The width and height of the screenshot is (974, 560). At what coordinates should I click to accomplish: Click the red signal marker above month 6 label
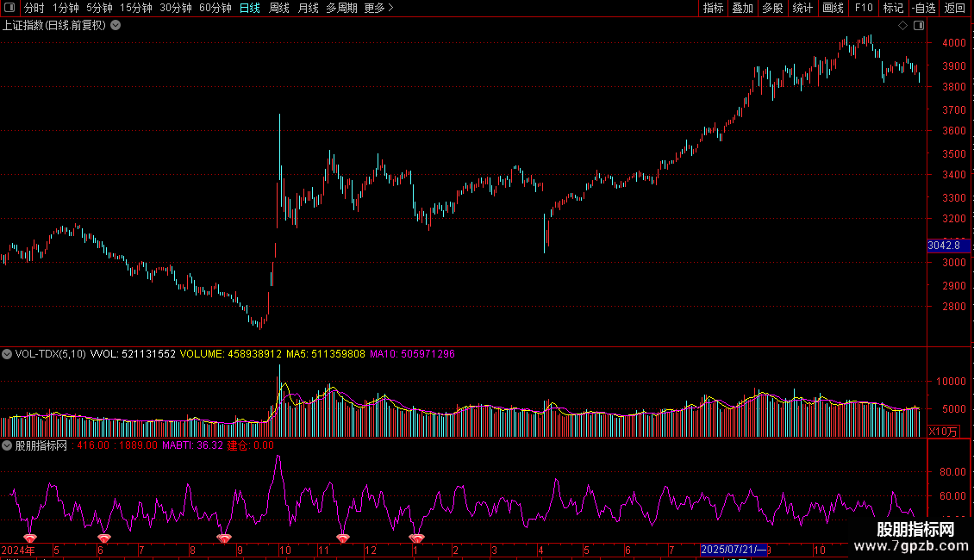click(103, 538)
